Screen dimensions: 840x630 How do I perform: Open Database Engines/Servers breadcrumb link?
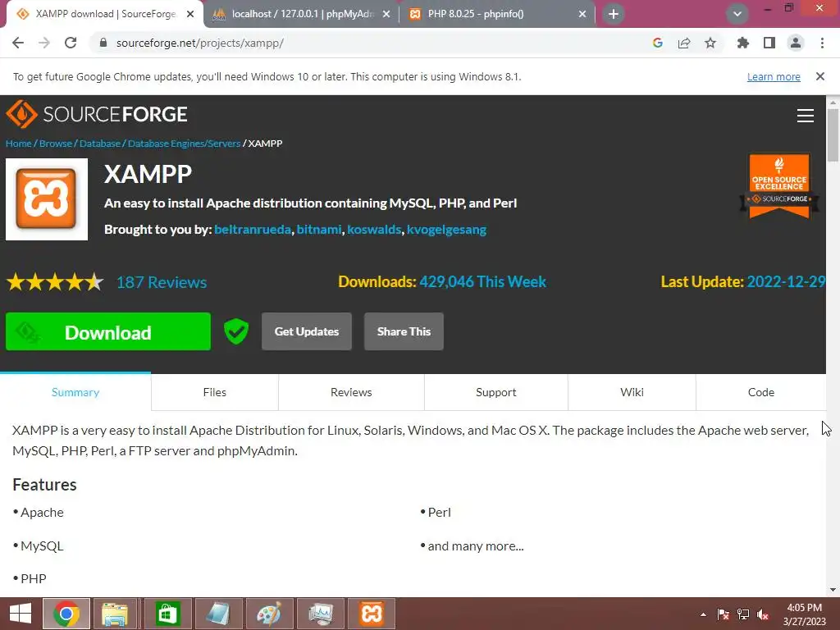point(185,144)
